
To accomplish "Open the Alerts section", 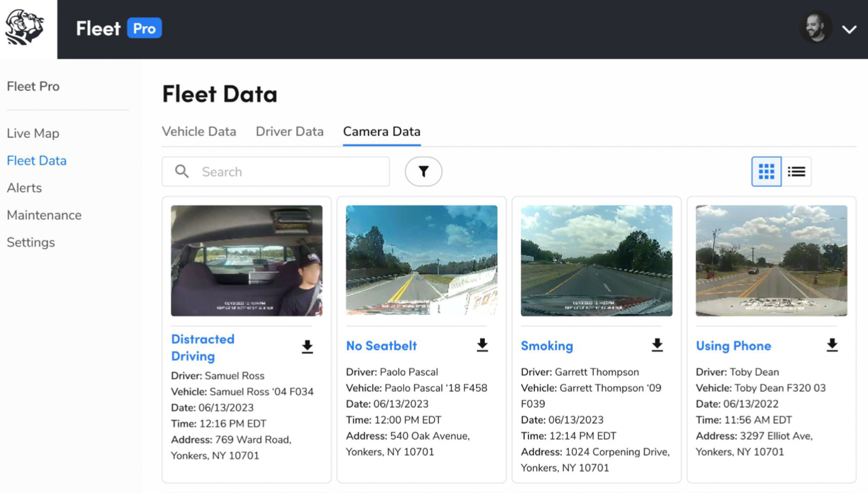I will [24, 188].
